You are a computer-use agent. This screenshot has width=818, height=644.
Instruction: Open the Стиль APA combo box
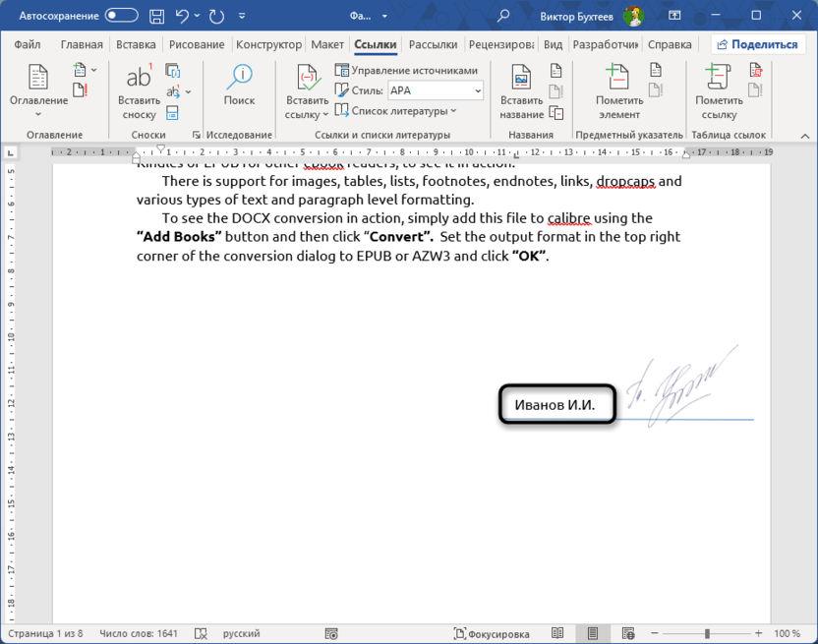point(436,90)
